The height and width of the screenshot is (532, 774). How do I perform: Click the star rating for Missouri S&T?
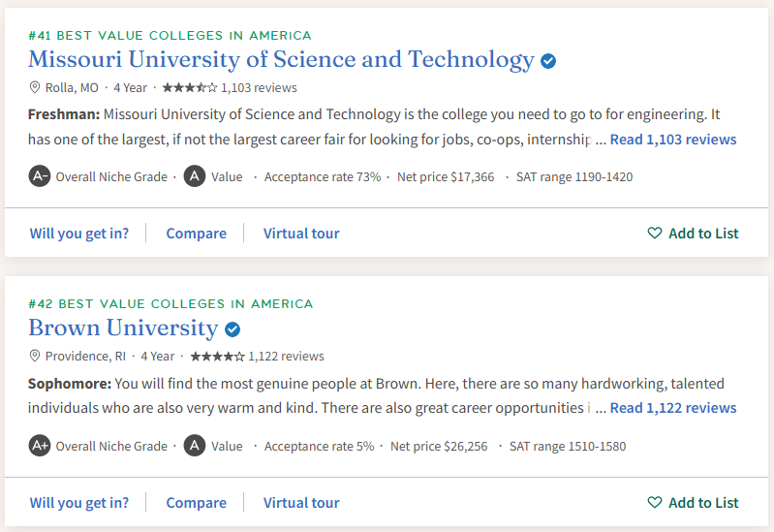[190, 87]
